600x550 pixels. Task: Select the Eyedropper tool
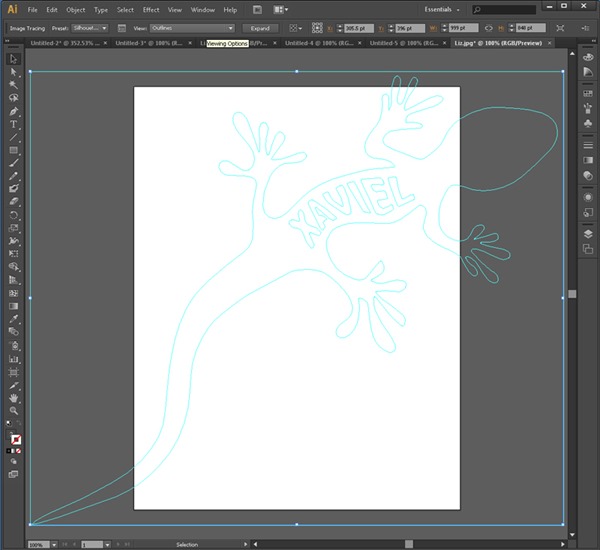(x=13, y=319)
